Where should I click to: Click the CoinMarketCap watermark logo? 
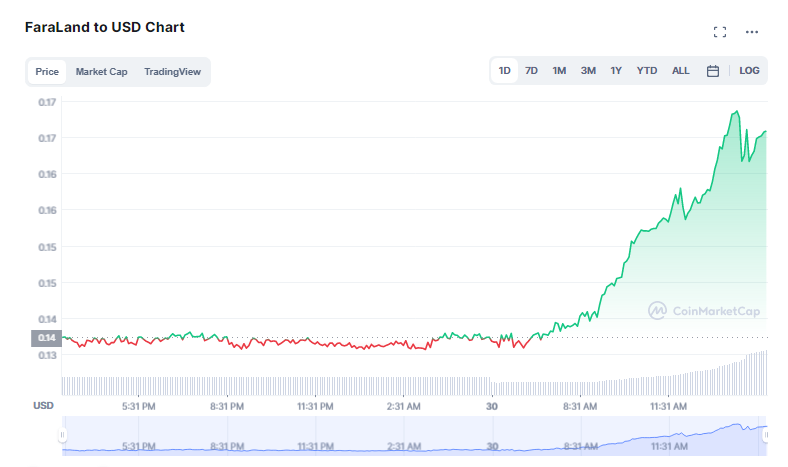coord(704,311)
